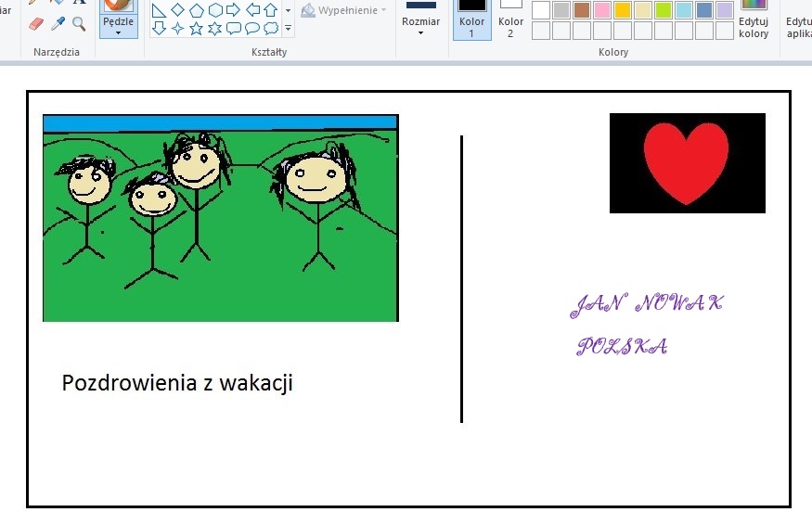Open the Wypełnienie fill dropdown

(x=344, y=10)
